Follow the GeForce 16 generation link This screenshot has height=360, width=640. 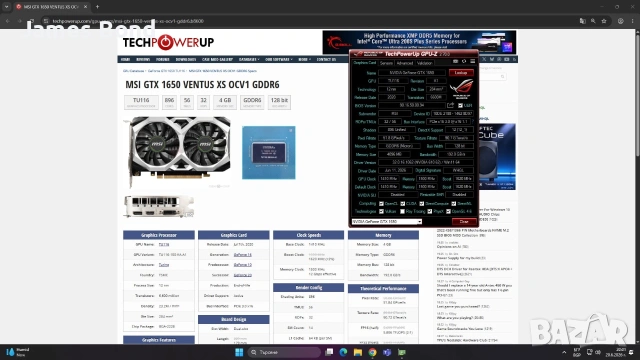coord(242,255)
